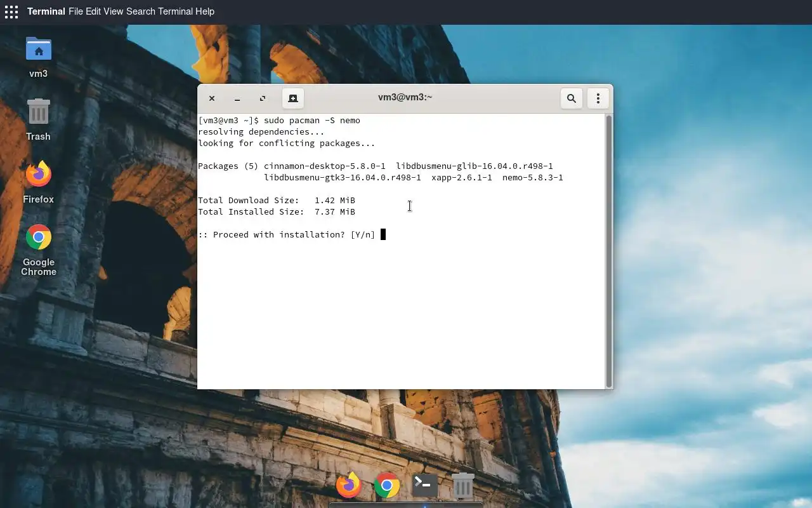
Task: Open the File menu
Action: [75, 11]
